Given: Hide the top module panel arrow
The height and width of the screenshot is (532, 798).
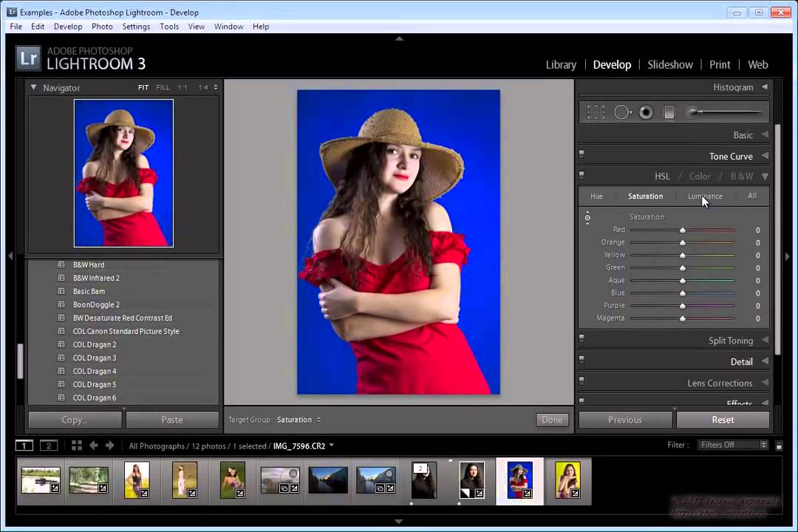Looking at the screenshot, I should tap(400, 38).
